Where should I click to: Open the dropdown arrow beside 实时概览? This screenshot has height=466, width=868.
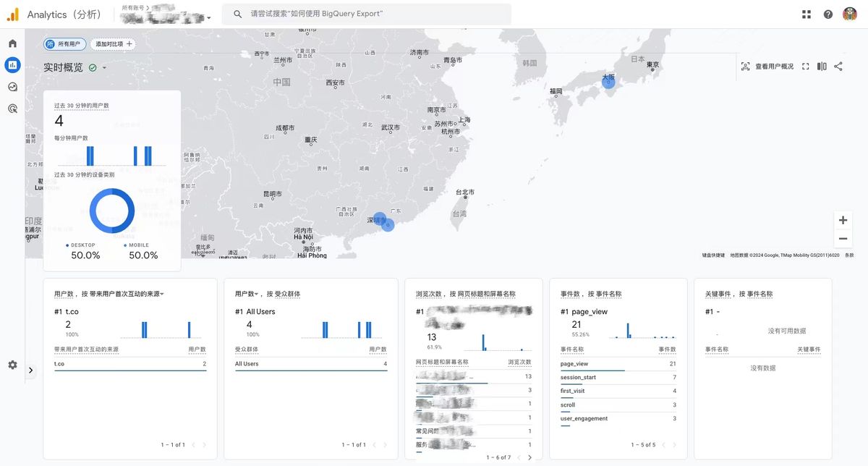pos(104,67)
